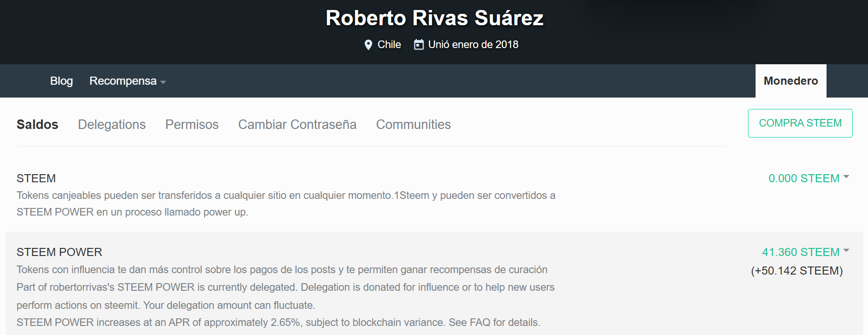
Task: Expand the 41.360 STEEM power dropdown
Action: pos(806,252)
